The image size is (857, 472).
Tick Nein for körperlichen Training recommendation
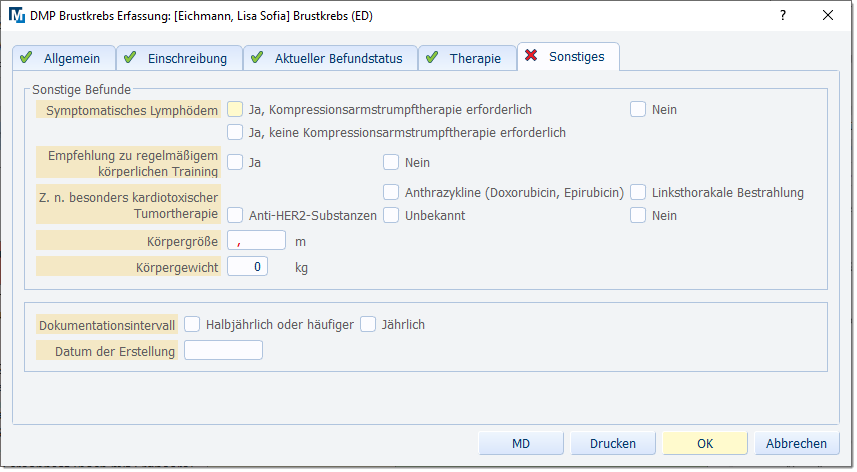tap(391, 162)
